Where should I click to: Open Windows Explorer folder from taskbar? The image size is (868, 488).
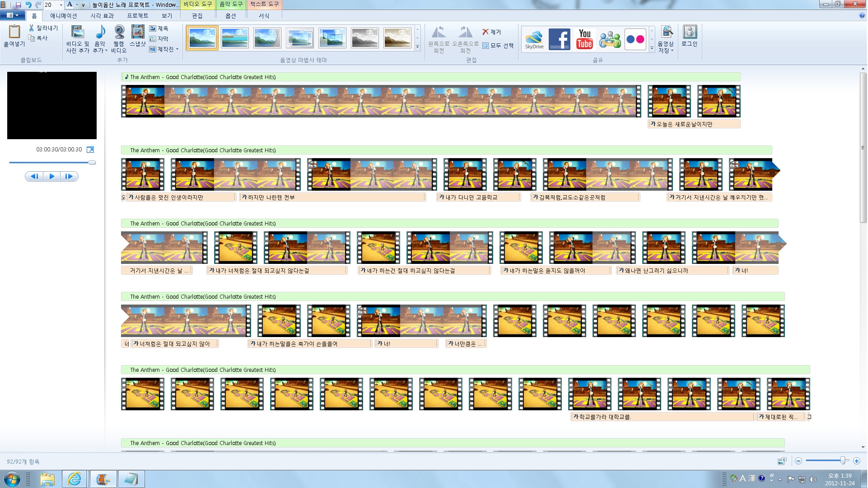[47, 479]
